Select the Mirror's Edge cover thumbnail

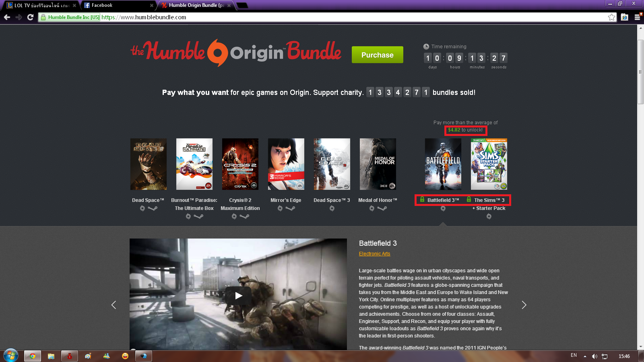(286, 164)
